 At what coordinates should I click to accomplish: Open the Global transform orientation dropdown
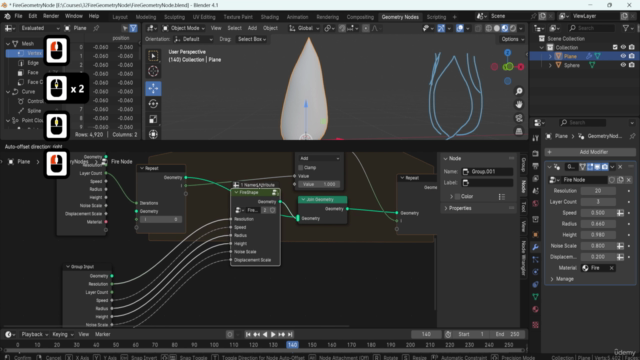pyautogui.click(x=304, y=28)
